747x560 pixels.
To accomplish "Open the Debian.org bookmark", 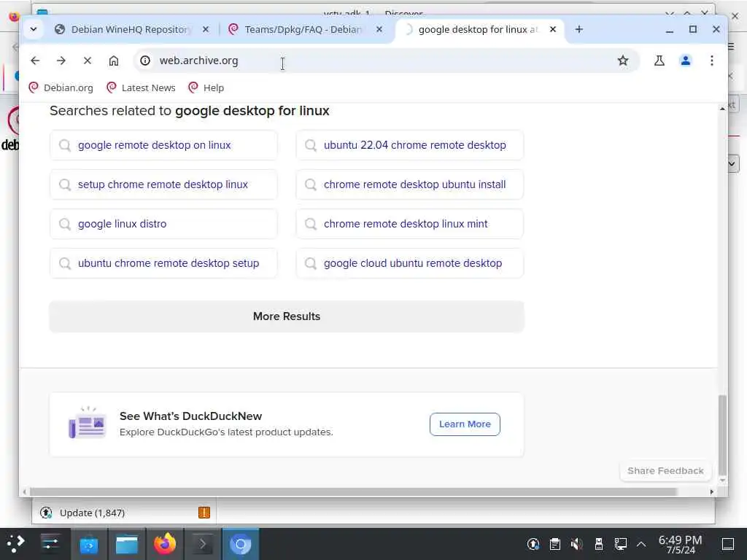I will (61, 87).
